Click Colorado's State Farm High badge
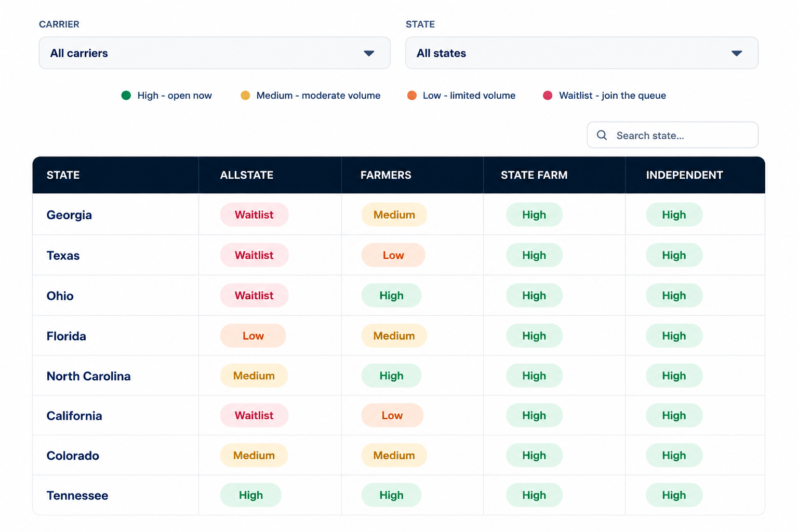798x532 pixels. pyautogui.click(x=534, y=455)
